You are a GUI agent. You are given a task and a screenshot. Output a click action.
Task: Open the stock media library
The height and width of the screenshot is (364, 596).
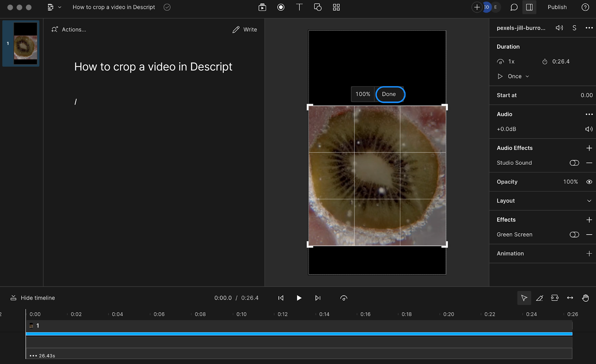point(262,7)
